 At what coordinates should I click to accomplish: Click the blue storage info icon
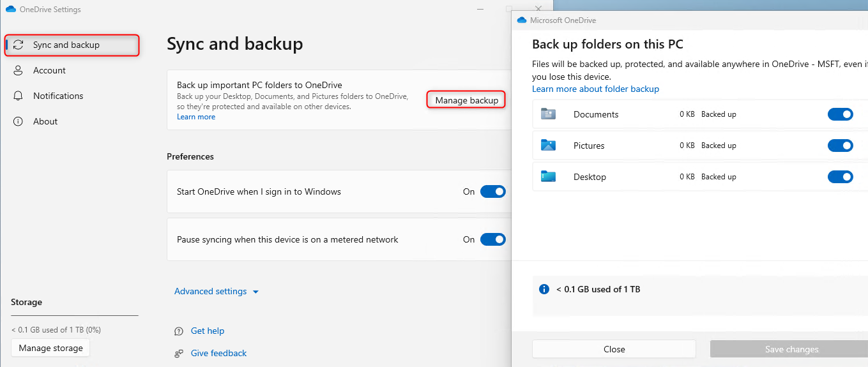[544, 289]
